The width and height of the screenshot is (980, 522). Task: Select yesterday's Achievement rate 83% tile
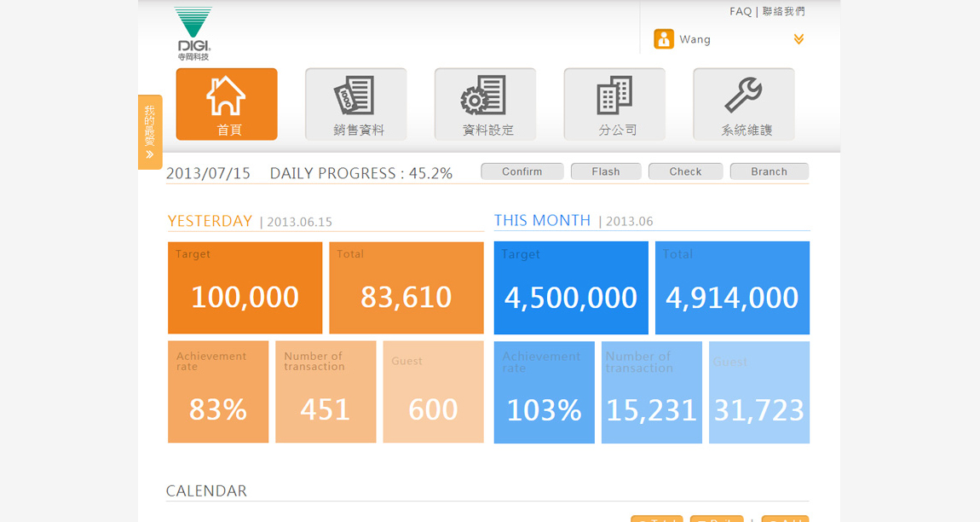click(218, 392)
